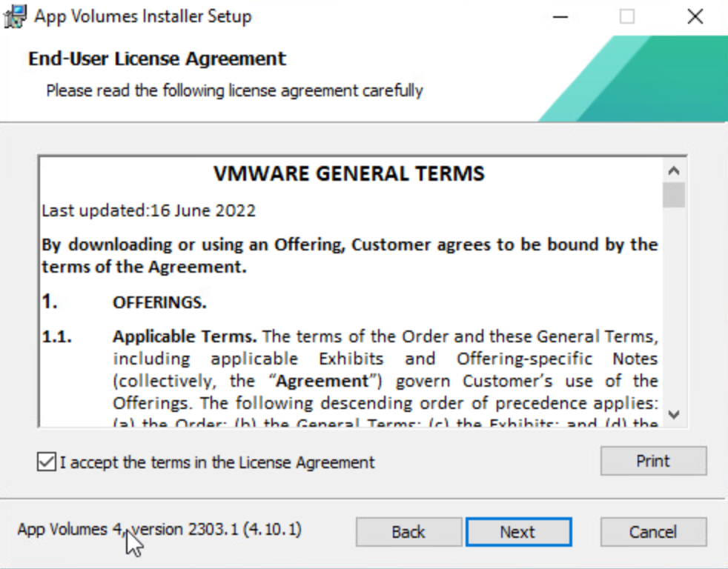Click the "End-User License Agreement" header title

click(x=157, y=59)
